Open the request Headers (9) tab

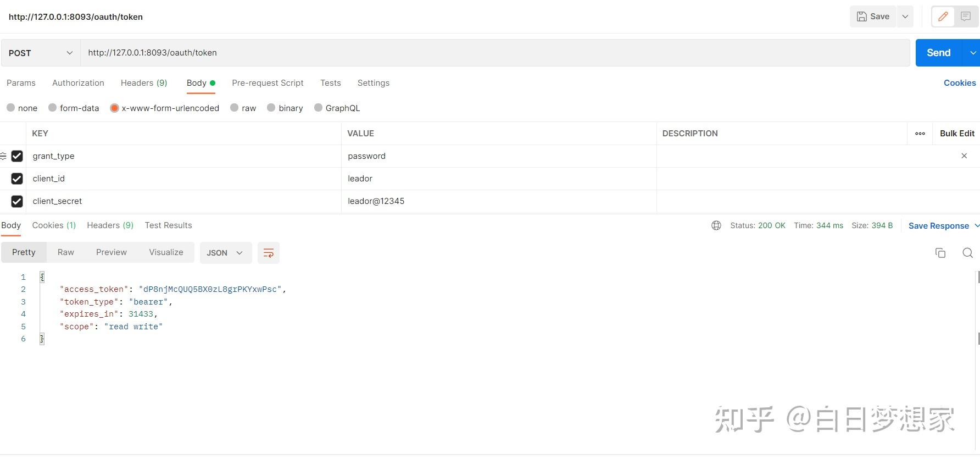144,83
